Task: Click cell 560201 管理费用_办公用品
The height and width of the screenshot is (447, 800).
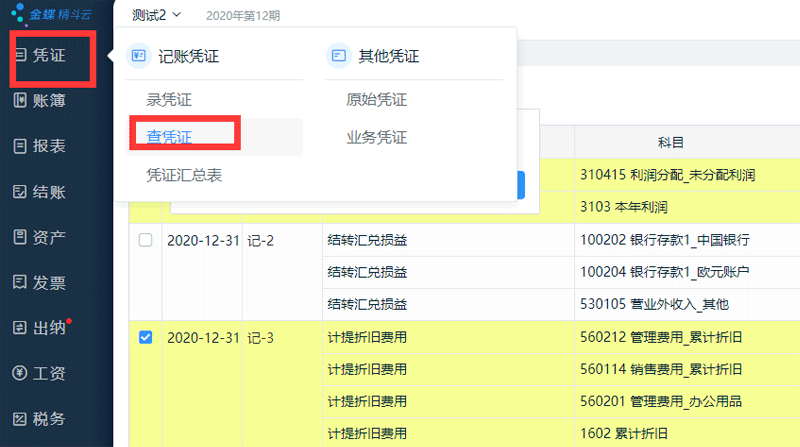Action: [x=661, y=402]
